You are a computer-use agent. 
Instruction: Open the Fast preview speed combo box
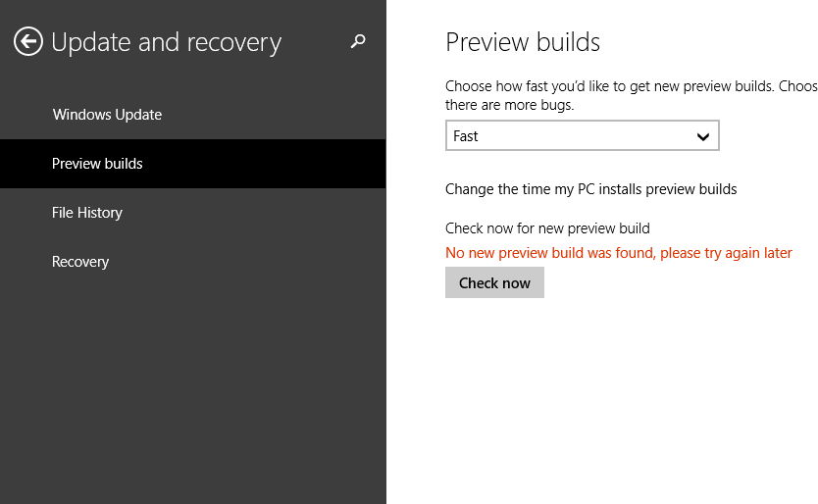coord(583,135)
